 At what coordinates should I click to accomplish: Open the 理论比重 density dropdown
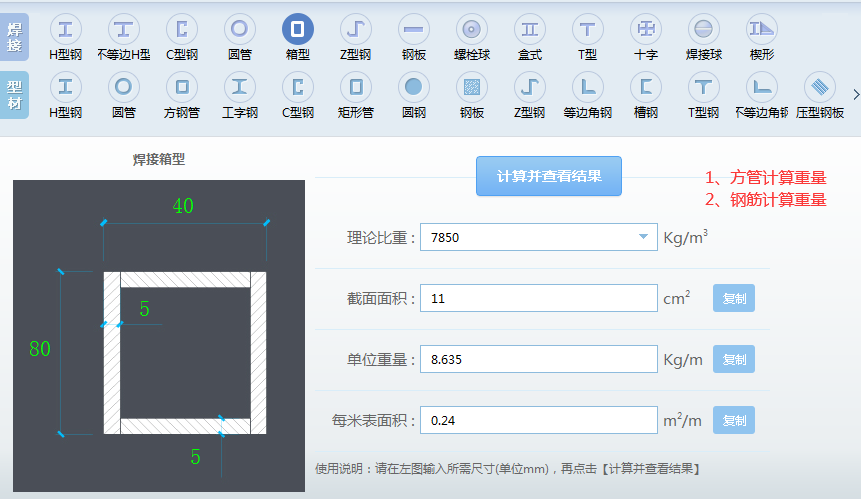click(x=539, y=237)
